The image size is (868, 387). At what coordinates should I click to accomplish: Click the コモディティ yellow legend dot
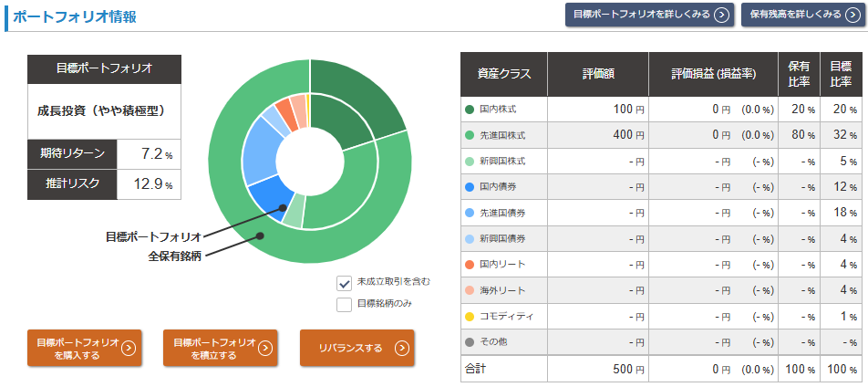470,317
